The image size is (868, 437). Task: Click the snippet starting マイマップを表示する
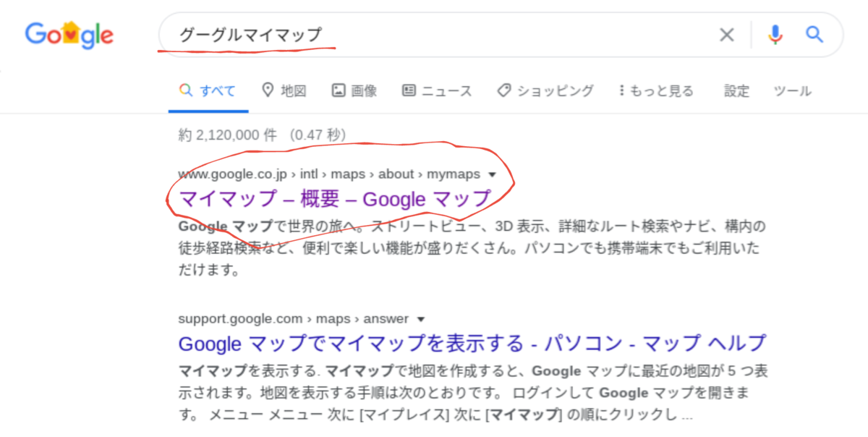pos(473,394)
